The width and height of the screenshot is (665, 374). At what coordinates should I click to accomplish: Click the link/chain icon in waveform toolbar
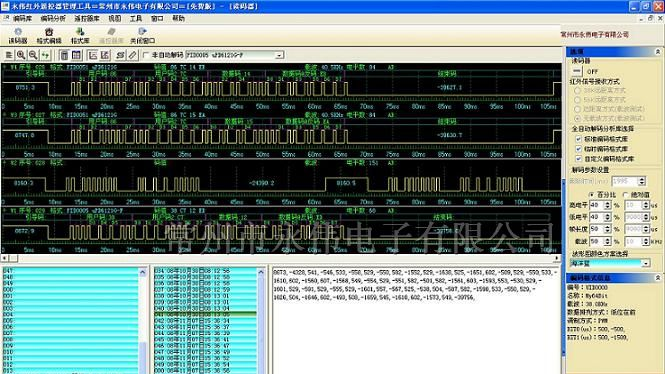pyautogui.click(x=120, y=55)
